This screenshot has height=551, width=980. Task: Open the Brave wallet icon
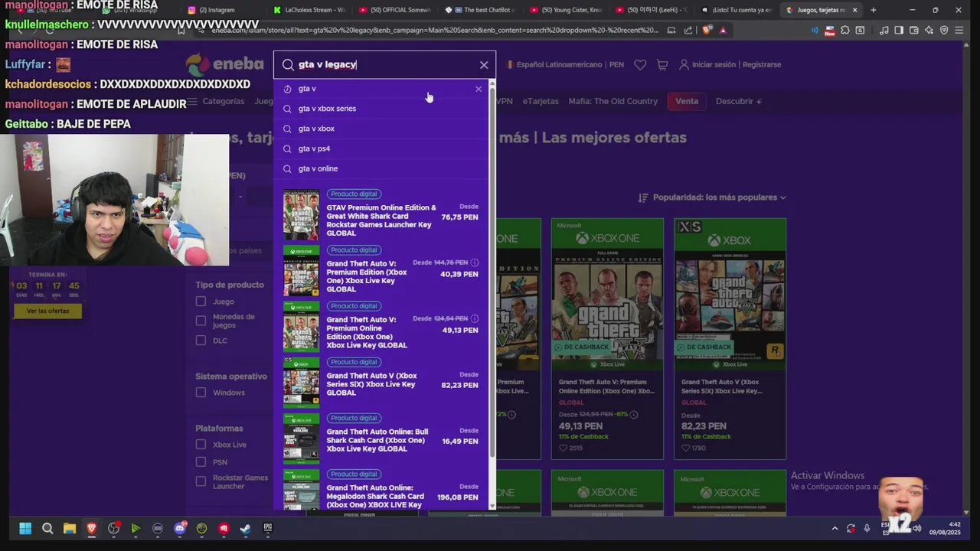click(914, 31)
